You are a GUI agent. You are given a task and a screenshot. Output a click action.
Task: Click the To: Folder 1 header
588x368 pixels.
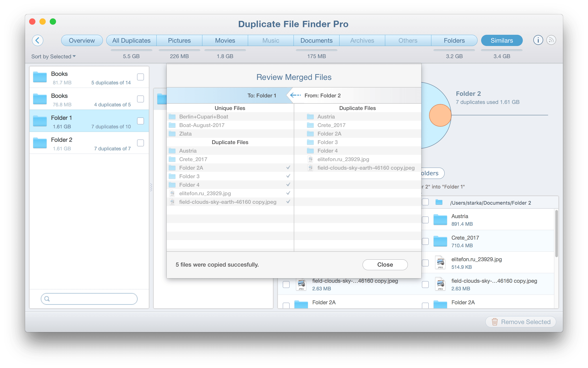(262, 95)
